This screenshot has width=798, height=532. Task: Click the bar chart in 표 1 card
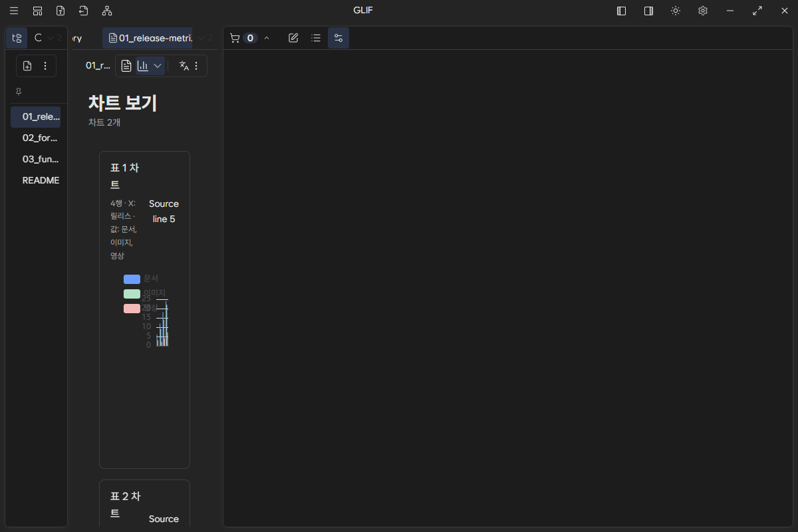tap(162, 322)
